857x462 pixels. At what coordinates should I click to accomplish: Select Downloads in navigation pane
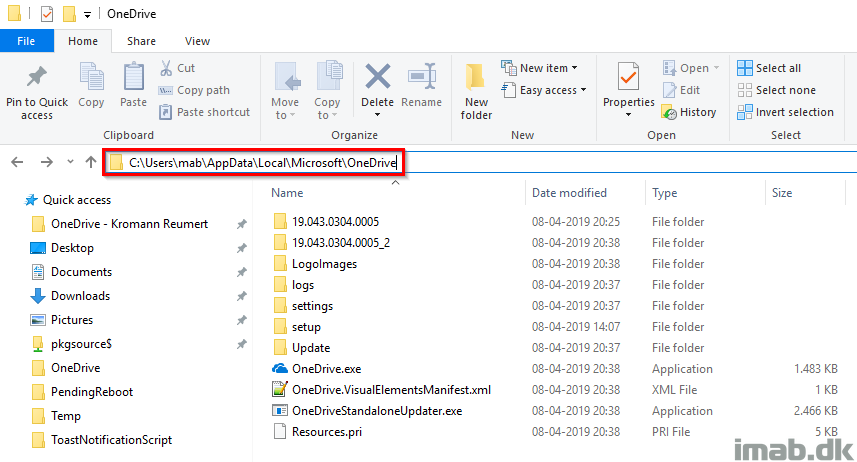71,296
